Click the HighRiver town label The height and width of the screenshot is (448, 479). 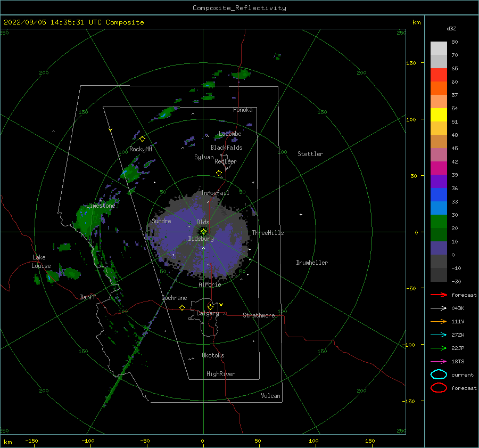click(221, 374)
